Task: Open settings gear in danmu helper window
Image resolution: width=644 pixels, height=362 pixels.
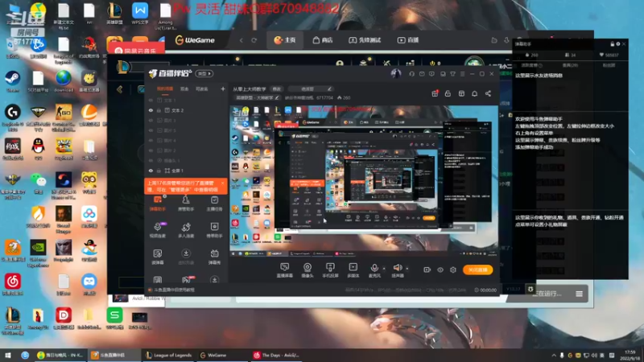Action: point(617,44)
